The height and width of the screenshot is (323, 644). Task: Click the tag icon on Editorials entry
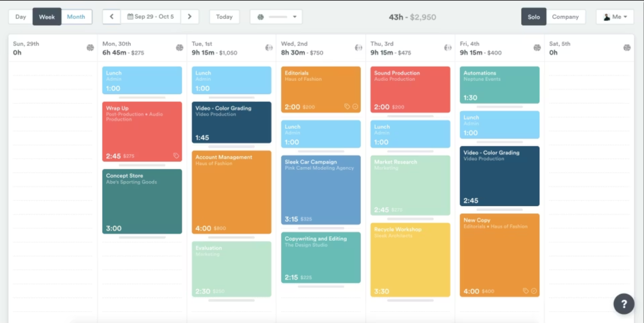coord(347,107)
